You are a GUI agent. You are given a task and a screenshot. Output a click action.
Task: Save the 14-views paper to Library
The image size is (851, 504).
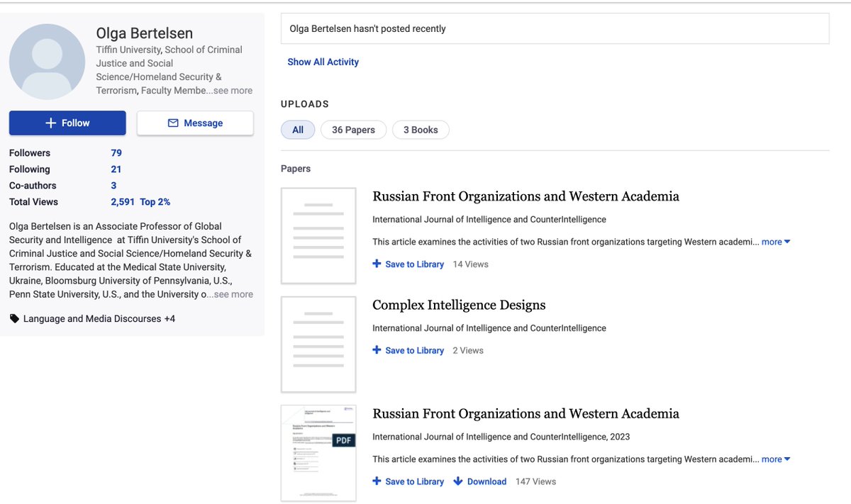pos(408,264)
